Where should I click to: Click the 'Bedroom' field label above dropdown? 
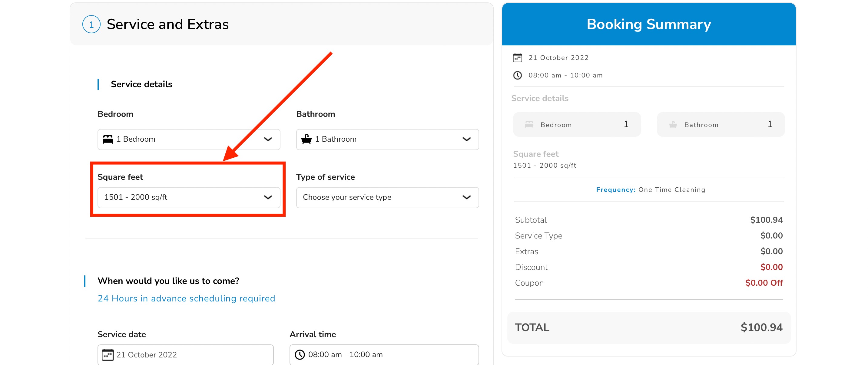click(x=115, y=114)
